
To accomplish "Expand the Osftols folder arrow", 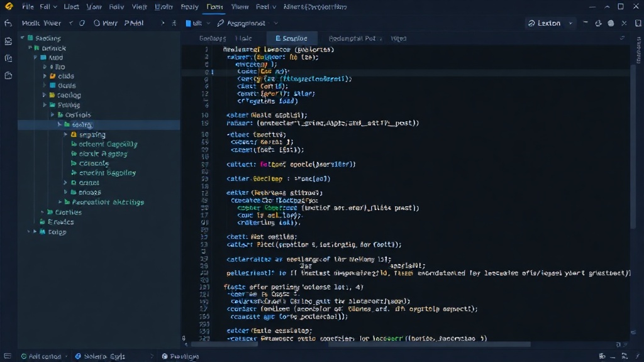I will coord(53,115).
